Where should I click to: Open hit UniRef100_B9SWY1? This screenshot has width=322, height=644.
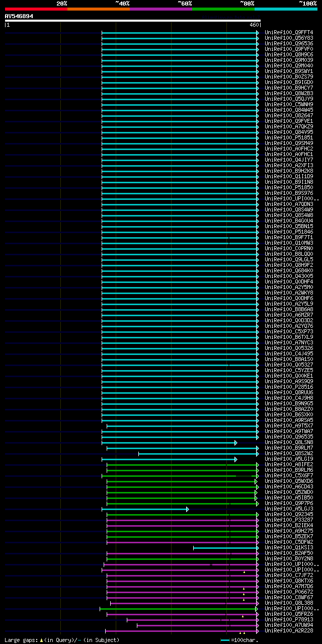[289, 71]
